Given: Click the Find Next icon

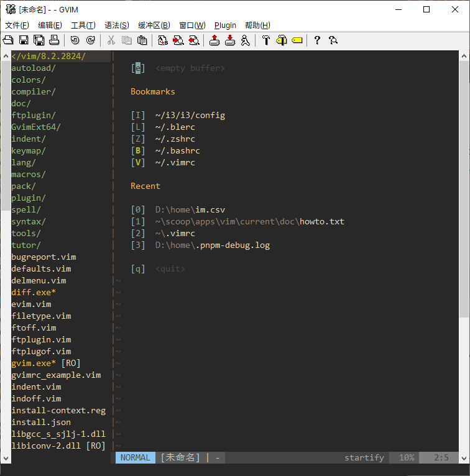Looking at the screenshot, I should click(178, 40).
